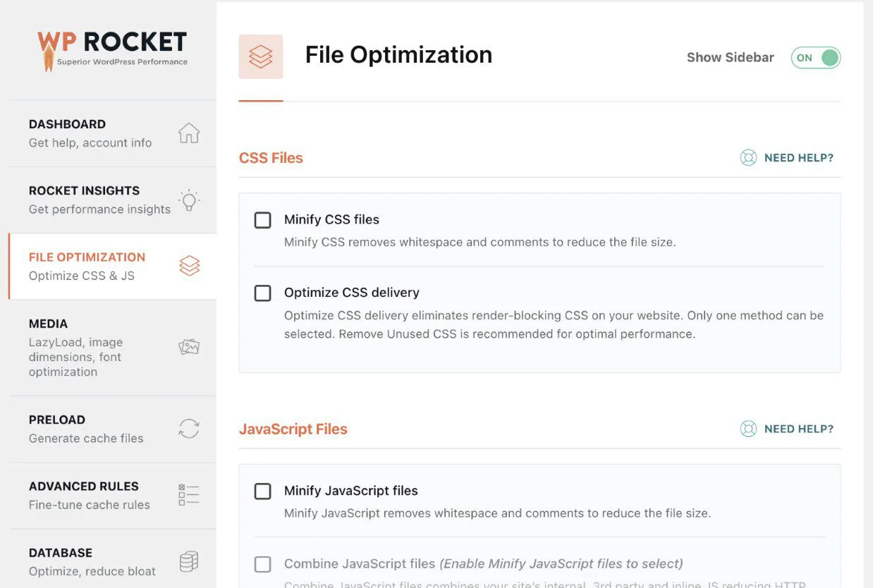The height and width of the screenshot is (588, 873).
Task: Enable Minify JavaScript files checkbox
Action: pyautogui.click(x=262, y=491)
